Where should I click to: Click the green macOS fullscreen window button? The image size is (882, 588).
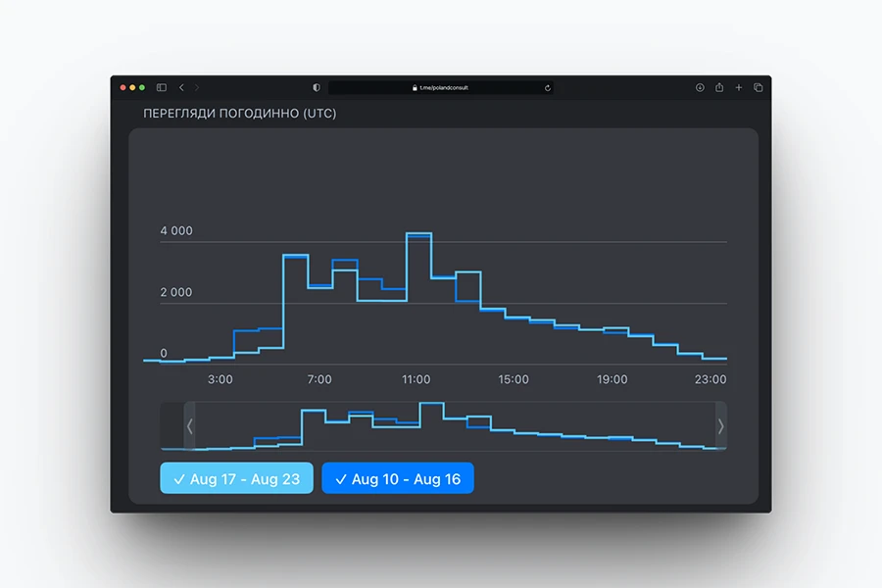click(x=142, y=87)
